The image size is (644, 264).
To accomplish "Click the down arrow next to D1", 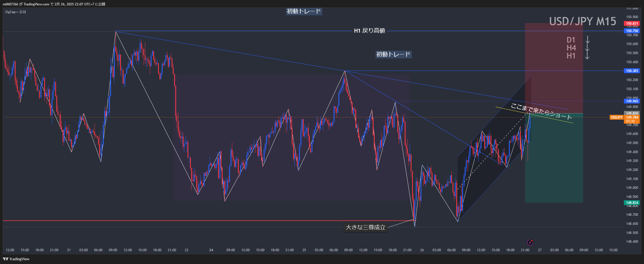I will click(588, 40).
